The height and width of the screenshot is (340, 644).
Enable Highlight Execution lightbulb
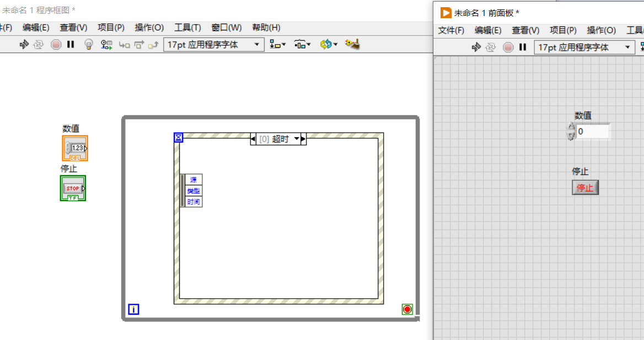pos(89,45)
